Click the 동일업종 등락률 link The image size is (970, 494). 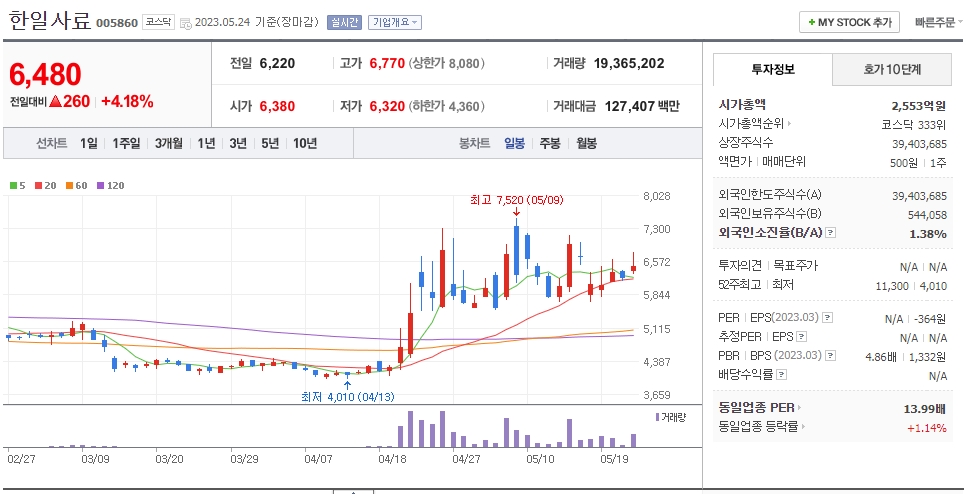point(758,427)
